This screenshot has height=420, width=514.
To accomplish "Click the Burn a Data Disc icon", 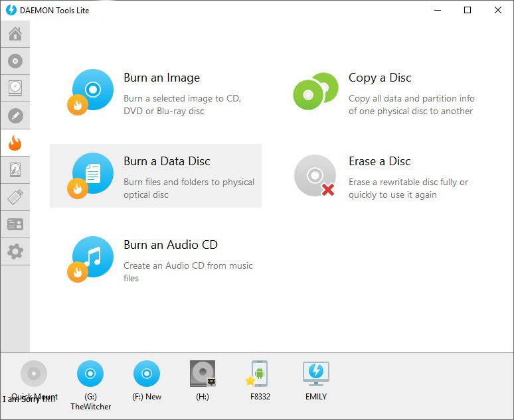I will tap(90, 176).
